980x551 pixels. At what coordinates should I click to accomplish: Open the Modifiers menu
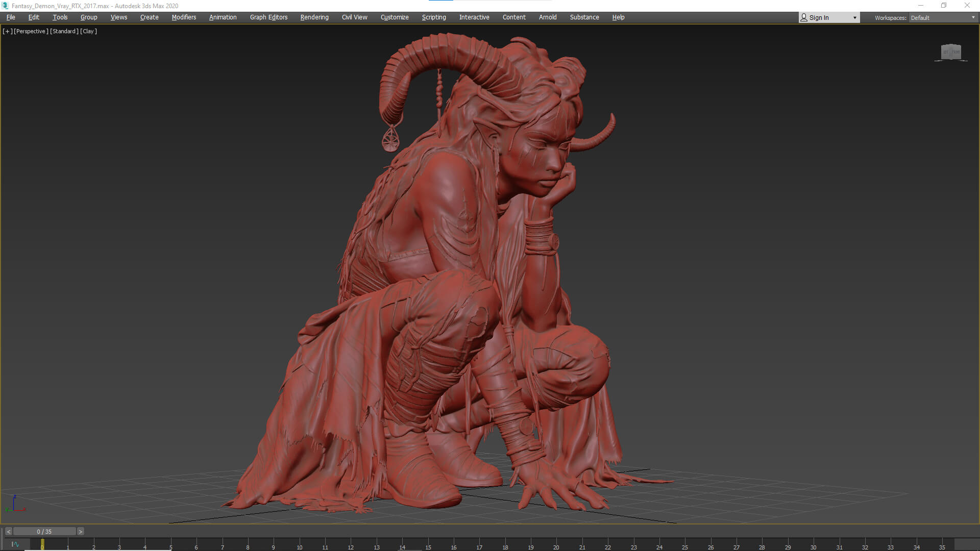[184, 17]
